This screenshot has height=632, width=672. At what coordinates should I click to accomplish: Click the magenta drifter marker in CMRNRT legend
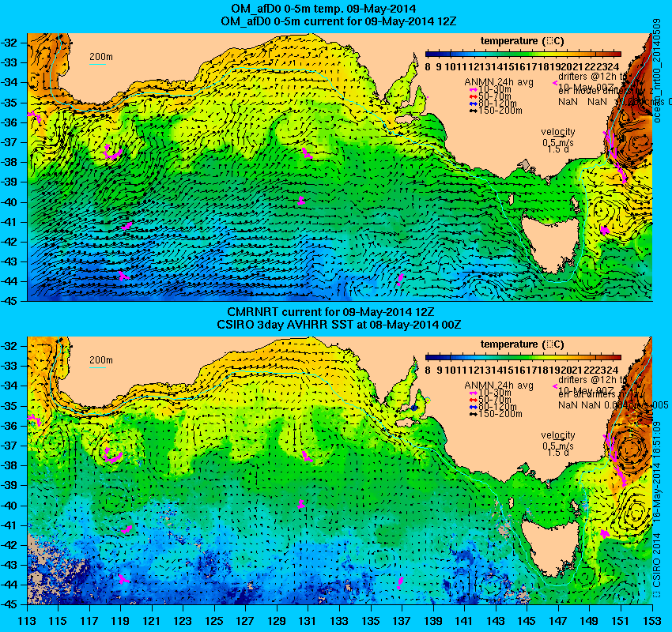click(555, 386)
